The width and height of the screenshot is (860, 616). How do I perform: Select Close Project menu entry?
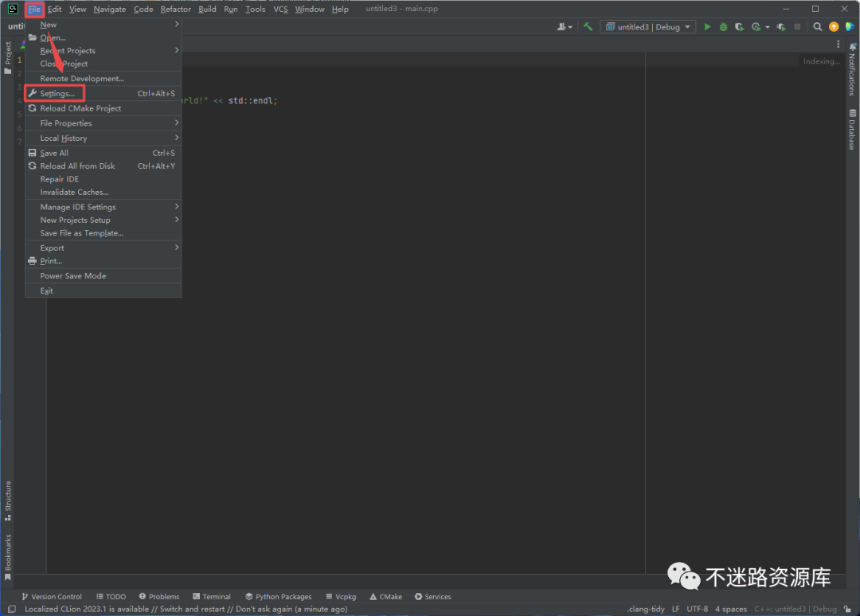[103, 64]
